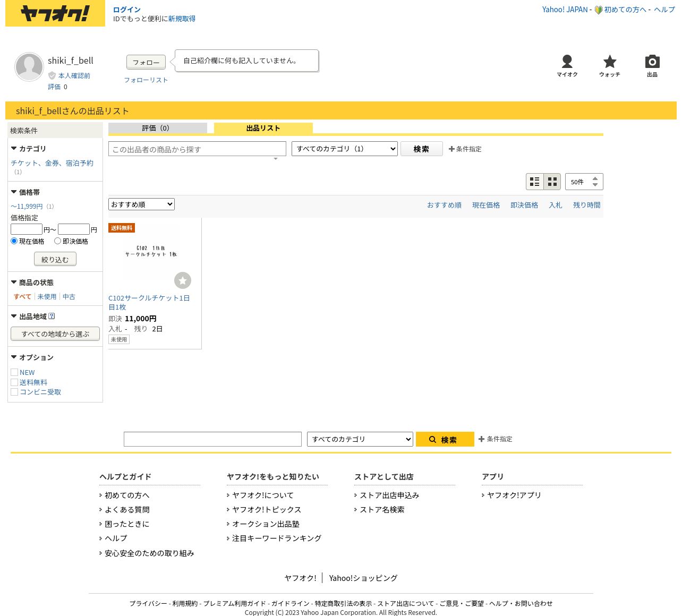Open the ヤフオク!トピックス footer link
The image size is (682, 616).
point(267,510)
